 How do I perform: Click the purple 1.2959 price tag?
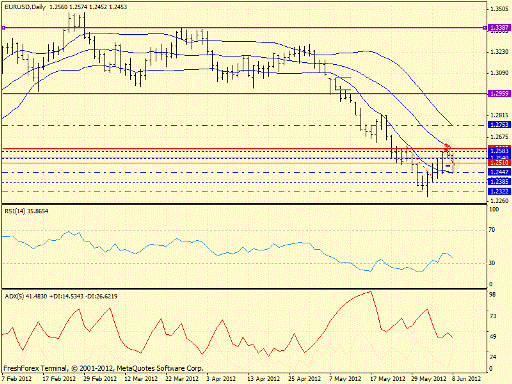coord(499,93)
